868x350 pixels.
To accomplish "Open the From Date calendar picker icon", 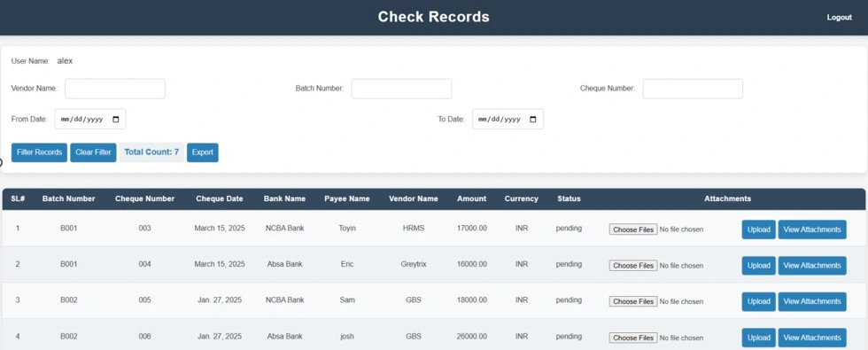I will point(116,119).
